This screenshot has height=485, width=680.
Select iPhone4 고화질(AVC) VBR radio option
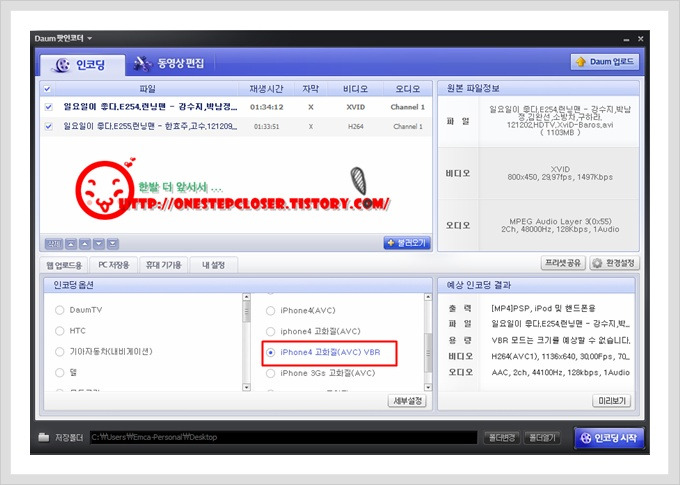click(x=270, y=352)
